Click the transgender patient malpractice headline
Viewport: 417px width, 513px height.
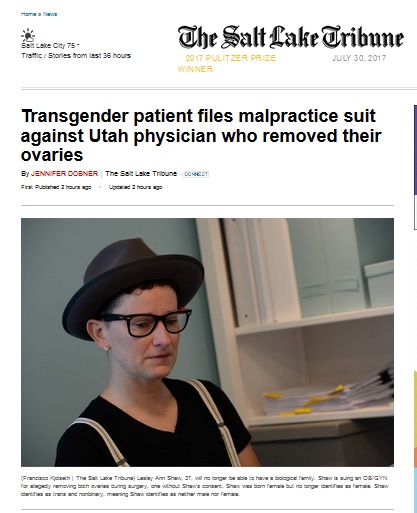pos(201,136)
